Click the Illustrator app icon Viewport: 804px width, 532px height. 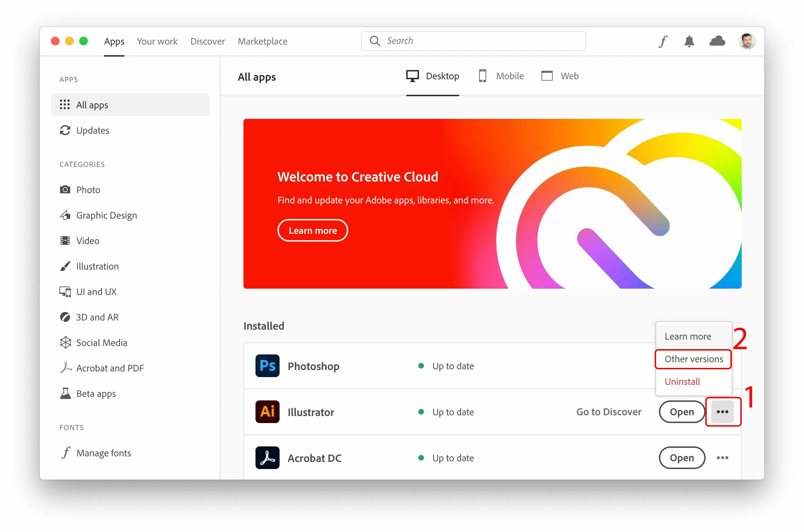click(x=268, y=412)
